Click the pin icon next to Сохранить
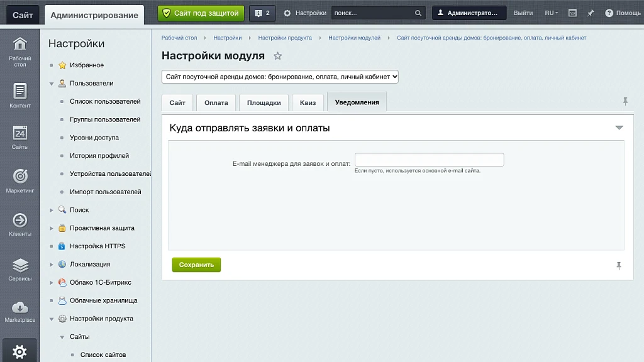 (619, 266)
